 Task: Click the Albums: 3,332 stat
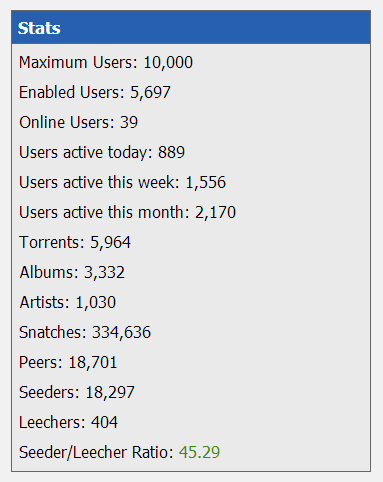click(72, 272)
